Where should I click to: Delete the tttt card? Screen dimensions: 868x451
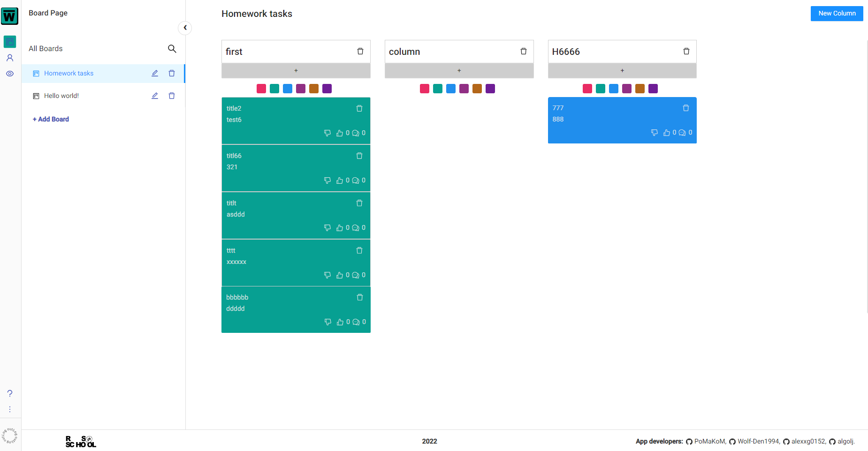tap(359, 250)
